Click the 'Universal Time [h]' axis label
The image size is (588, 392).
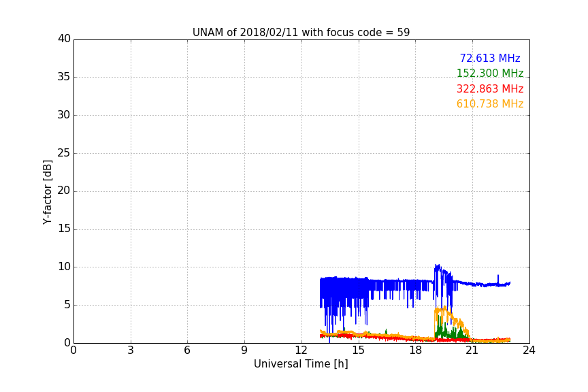tap(301, 364)
